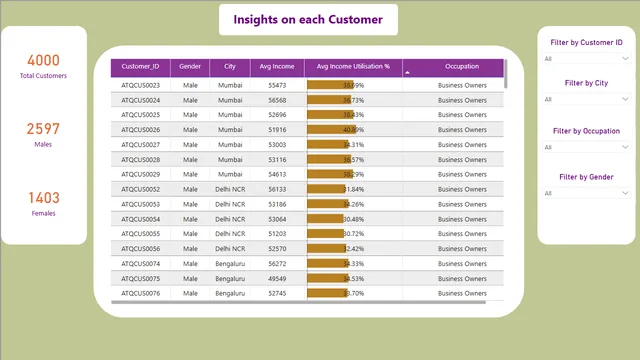Image resolution: width=640 pixels, height=360 pixels.
Task: Click the 32.42% utilisation data bar
Action: (327, 249)
